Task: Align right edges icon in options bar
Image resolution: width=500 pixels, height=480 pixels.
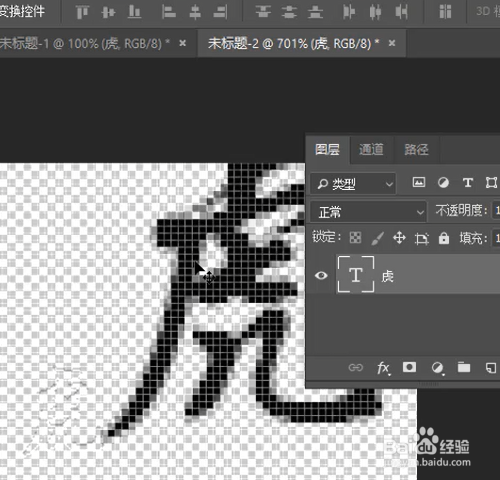Action: (220, 12)
